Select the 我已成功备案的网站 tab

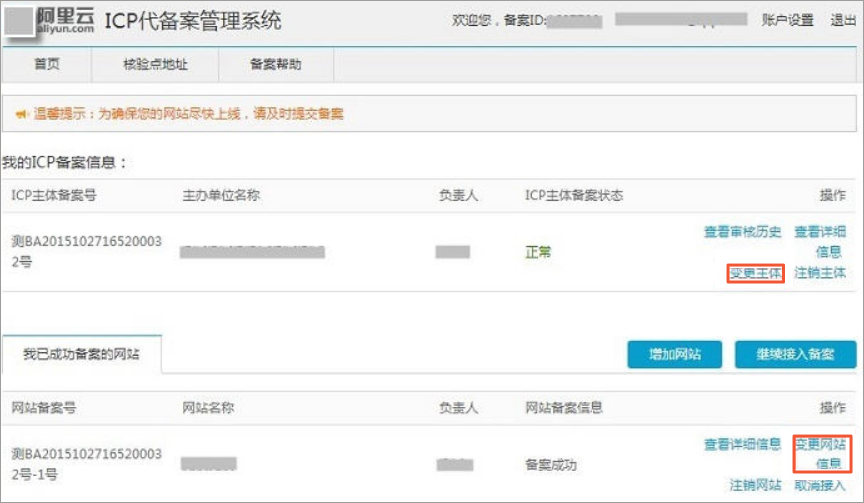coord(82,354)
